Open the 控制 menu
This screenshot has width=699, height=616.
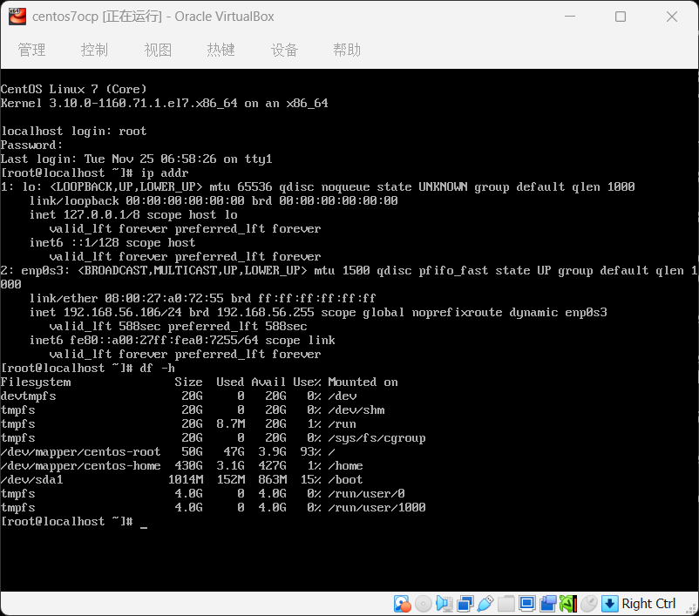(94, 50)
